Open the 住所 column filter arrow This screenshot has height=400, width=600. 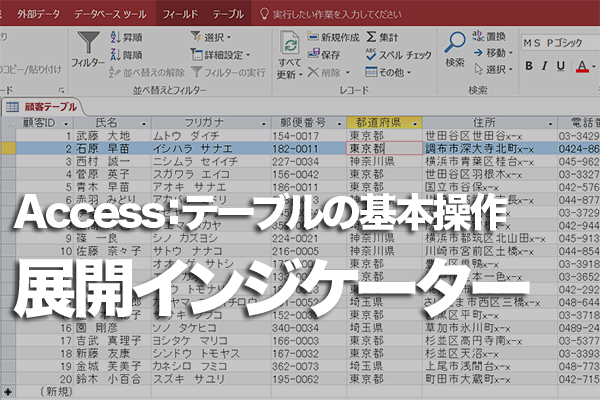point(550,124)
